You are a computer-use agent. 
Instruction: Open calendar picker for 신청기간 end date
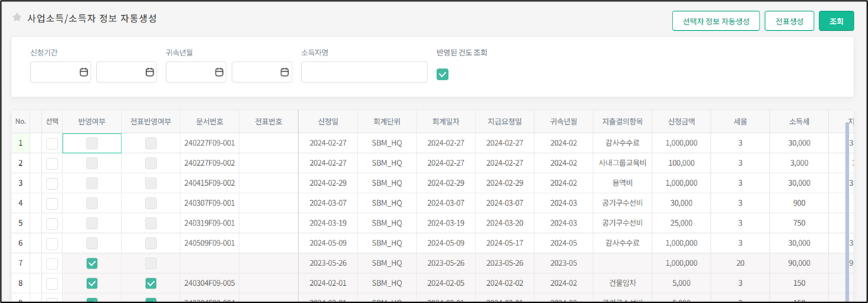[x=150, y=72]
